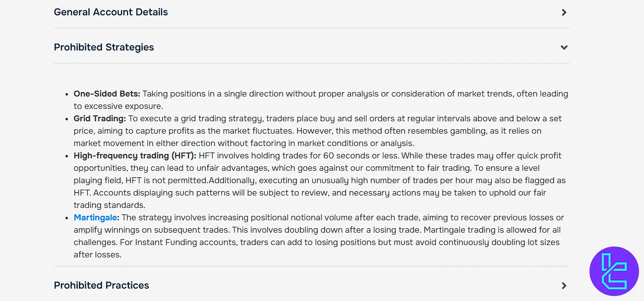
Task: Click the bold Grid Trading term
Action: point(99,118)
